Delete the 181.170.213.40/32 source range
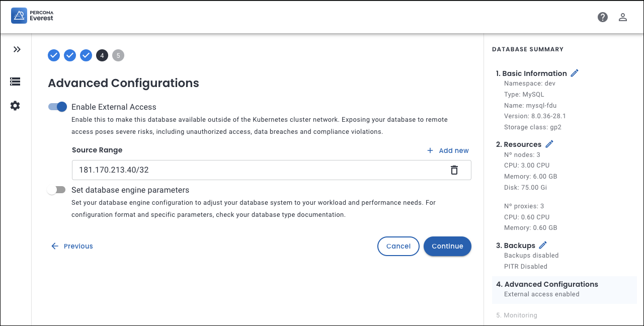644x326 pixels. point(454,170)
